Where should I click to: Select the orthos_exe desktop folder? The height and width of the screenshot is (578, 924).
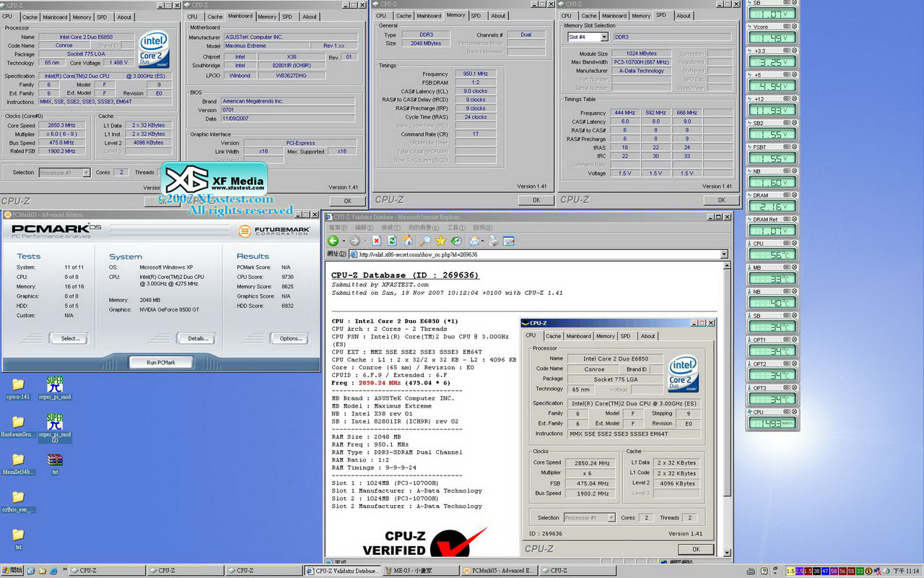click(x=18, y=501)
